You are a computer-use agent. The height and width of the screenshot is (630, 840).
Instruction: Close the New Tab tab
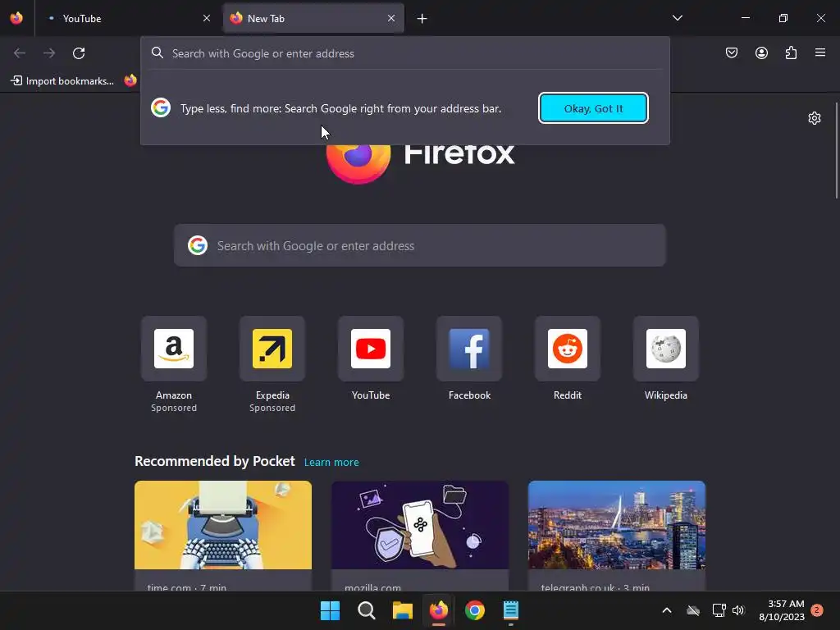coord(391,18)
